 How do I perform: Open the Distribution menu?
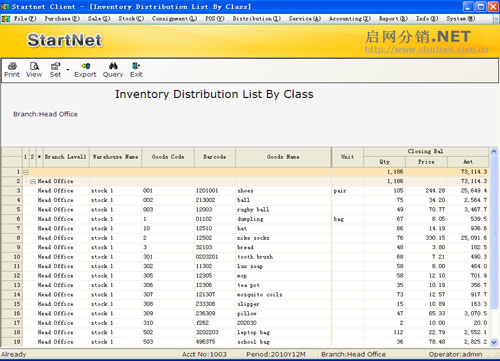coord(257,19)
